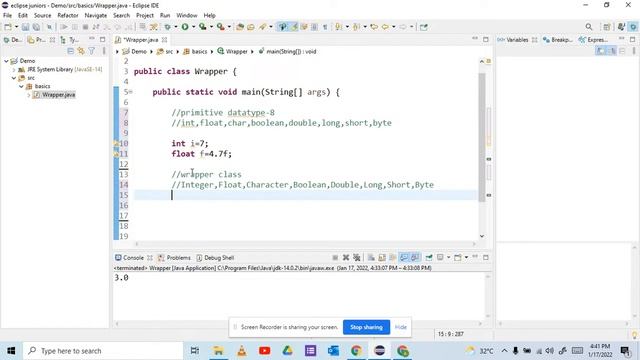Viewport: 640px width, 360px height.
Task: Open the Refactor menu
Action: 68,16
